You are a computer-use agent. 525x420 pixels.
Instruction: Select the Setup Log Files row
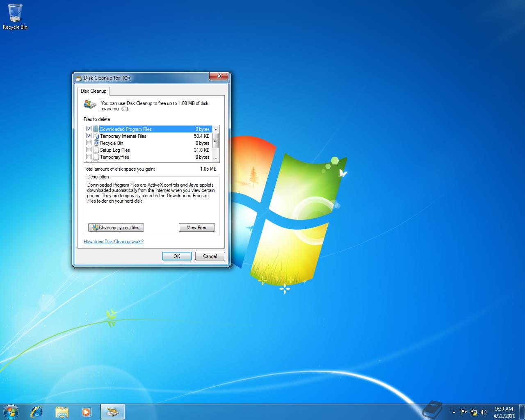tap(148, 150)
